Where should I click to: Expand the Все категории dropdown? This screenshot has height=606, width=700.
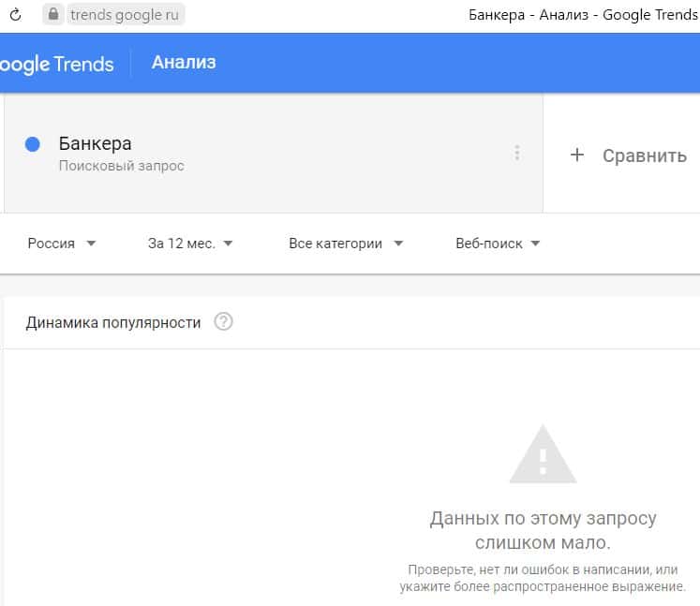pos(346,244)
